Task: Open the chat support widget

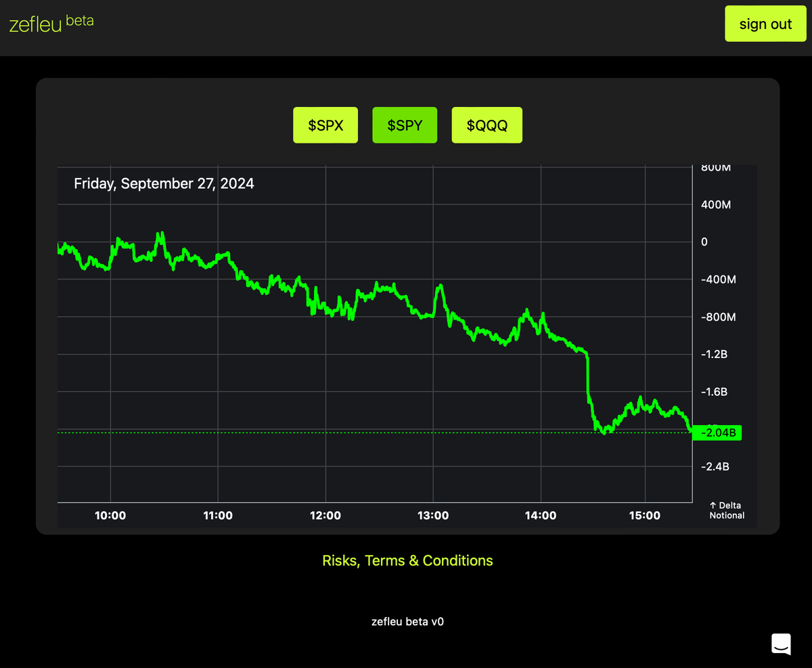Action: [x=781, y=644]
